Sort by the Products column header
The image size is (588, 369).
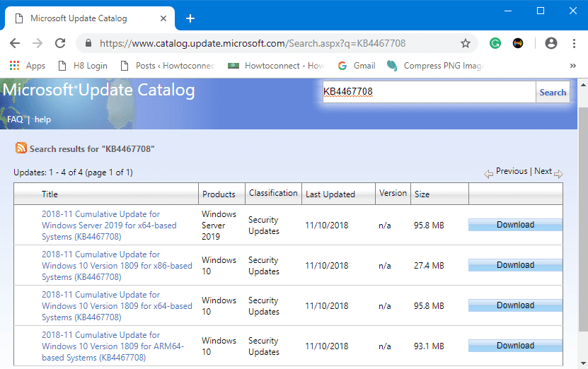[x=219, y=194]
